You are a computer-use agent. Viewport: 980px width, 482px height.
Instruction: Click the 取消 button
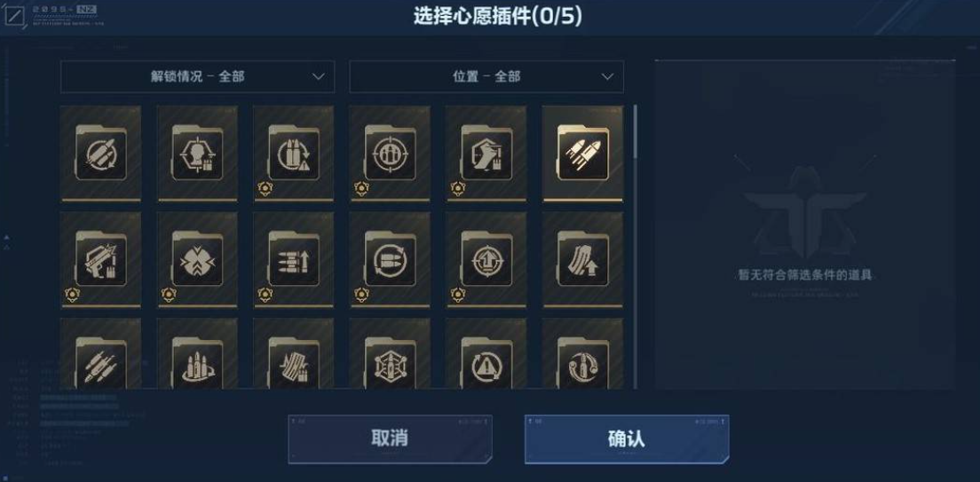click(390, 439)
